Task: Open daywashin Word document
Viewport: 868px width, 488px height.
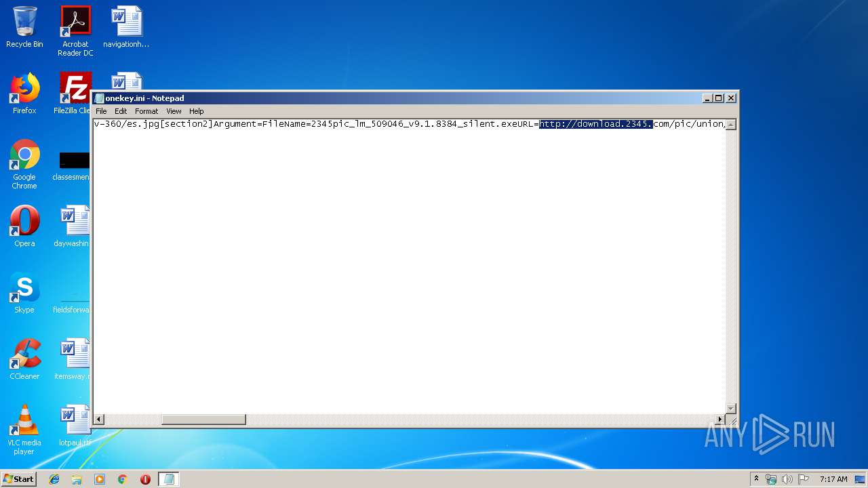Action: (73, 226)
